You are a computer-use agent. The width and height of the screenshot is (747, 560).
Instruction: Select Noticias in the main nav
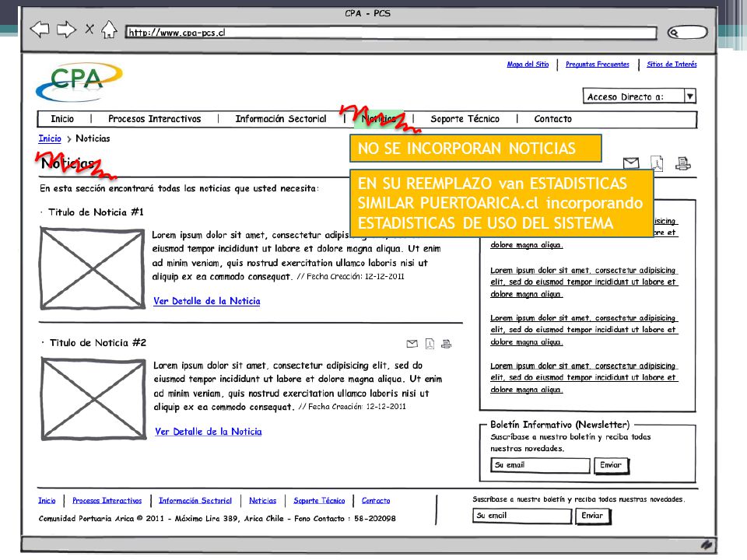[x=379, y=119]
